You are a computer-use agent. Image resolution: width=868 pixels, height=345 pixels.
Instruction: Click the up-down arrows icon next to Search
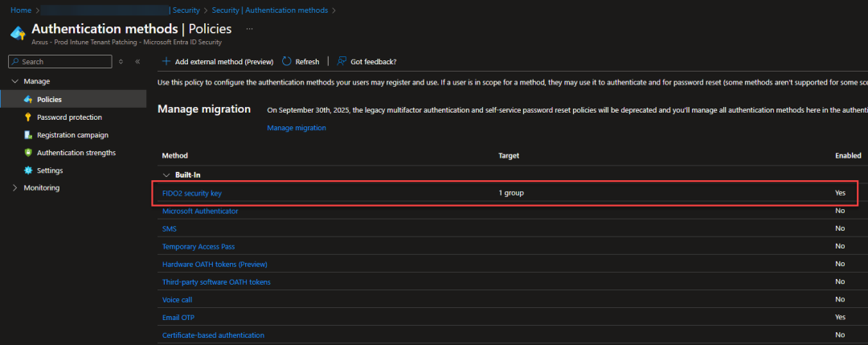[x=121, y=61]
